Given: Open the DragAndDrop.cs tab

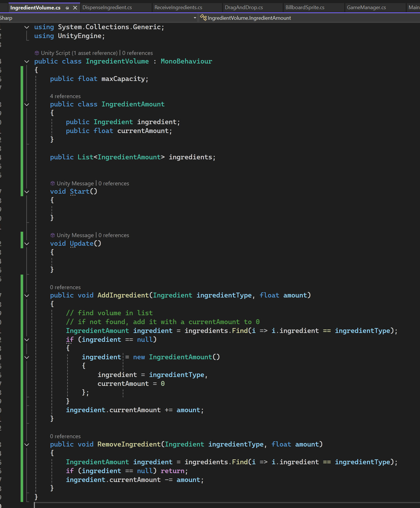Looking at the screenshot, I should 244,7.
